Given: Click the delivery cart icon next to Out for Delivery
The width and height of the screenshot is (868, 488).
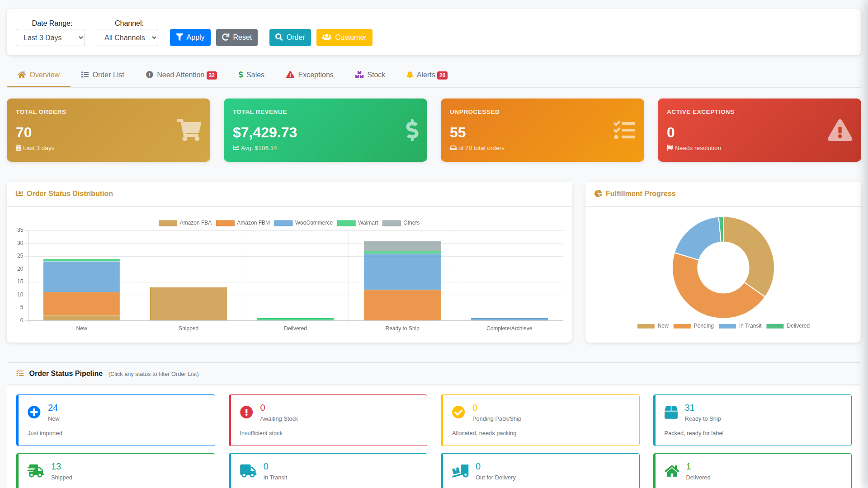Looking at the screenshot, I should coord(459,471).
